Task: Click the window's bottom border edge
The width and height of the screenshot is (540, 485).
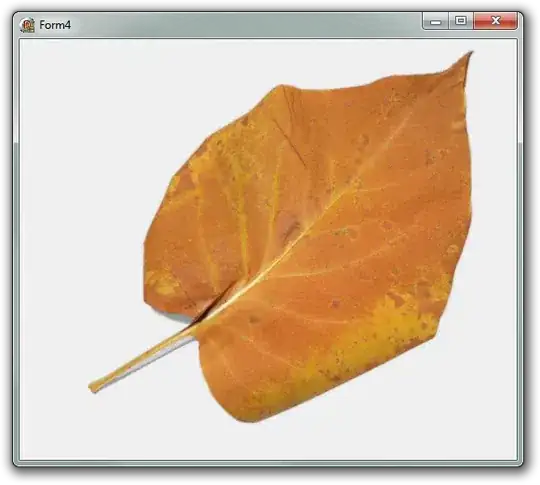Action: 268,463
